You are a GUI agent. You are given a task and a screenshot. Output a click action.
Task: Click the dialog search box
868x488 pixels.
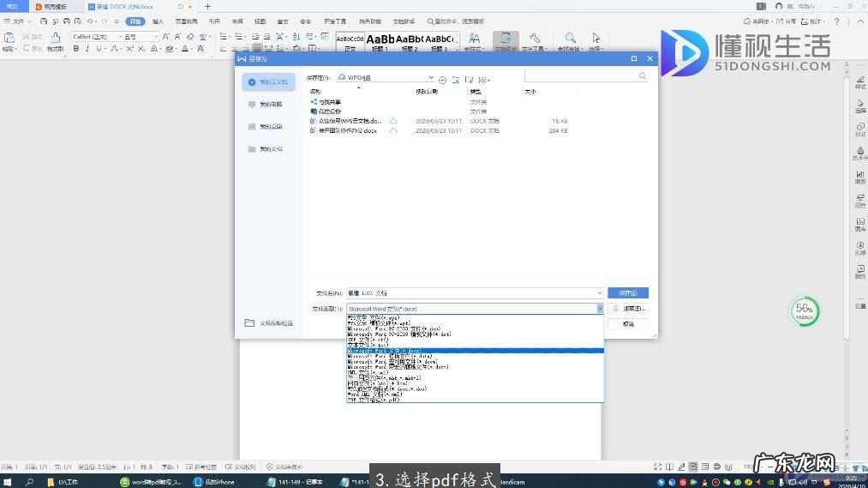pyautogui.click(x=586, y=75)
